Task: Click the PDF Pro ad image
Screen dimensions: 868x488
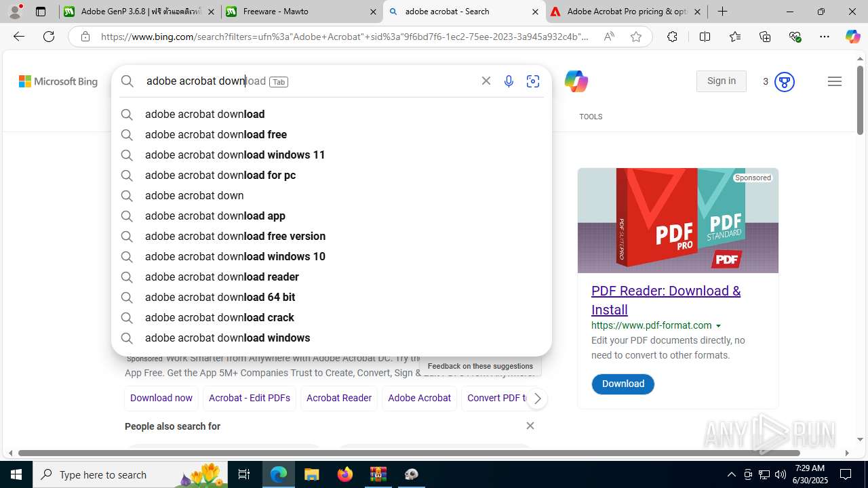Action: [678, 220]
